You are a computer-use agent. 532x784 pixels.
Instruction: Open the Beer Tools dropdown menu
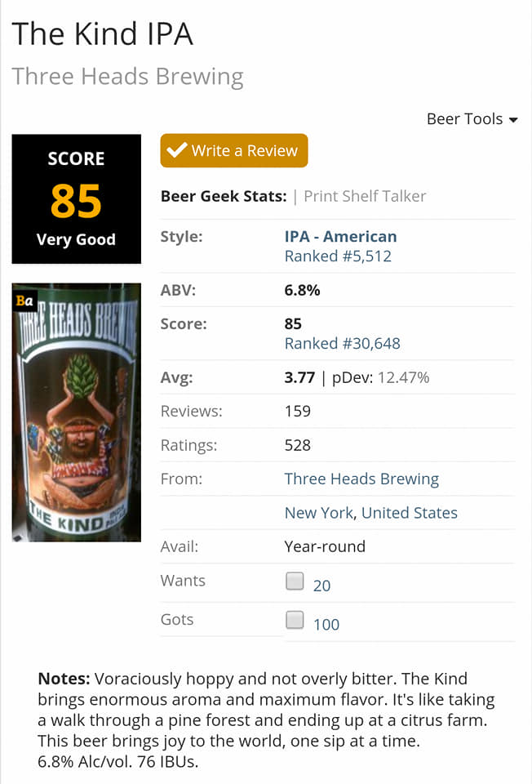472,119
